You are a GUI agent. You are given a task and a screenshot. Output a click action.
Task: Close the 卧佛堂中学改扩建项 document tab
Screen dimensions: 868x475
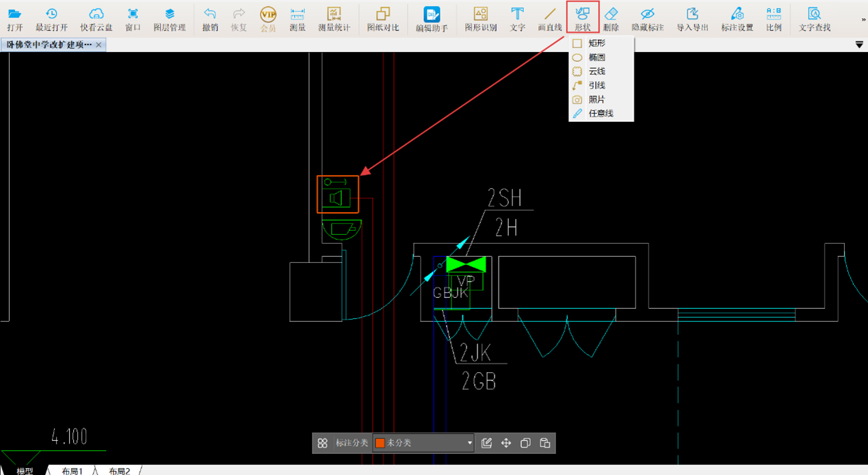pyautogui.click(x=99, y=44)
